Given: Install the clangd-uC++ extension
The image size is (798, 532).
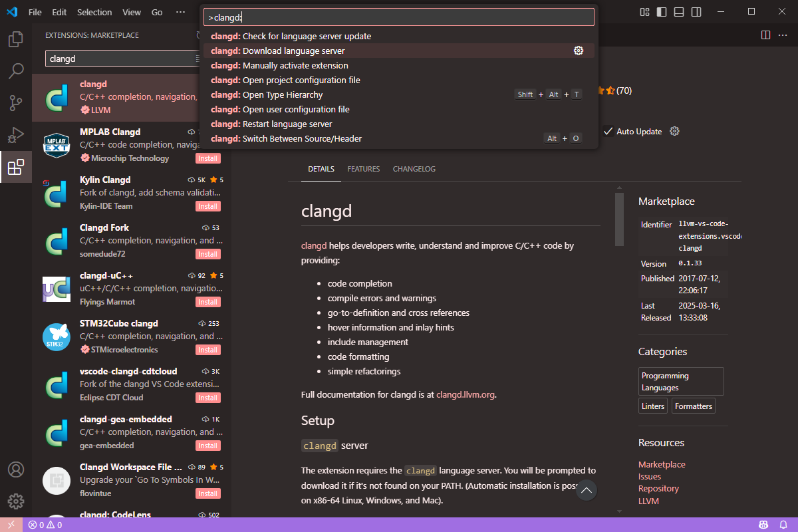Looking at the screenshot, I should 207,302.
